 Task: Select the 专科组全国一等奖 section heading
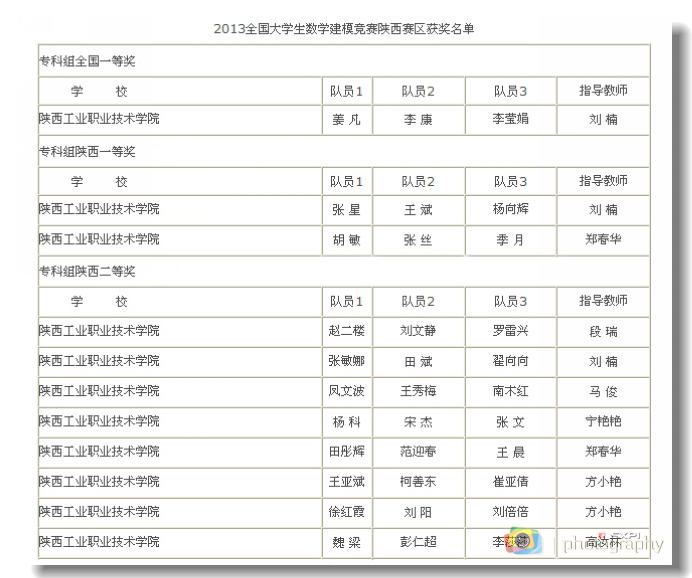(87, 62)
